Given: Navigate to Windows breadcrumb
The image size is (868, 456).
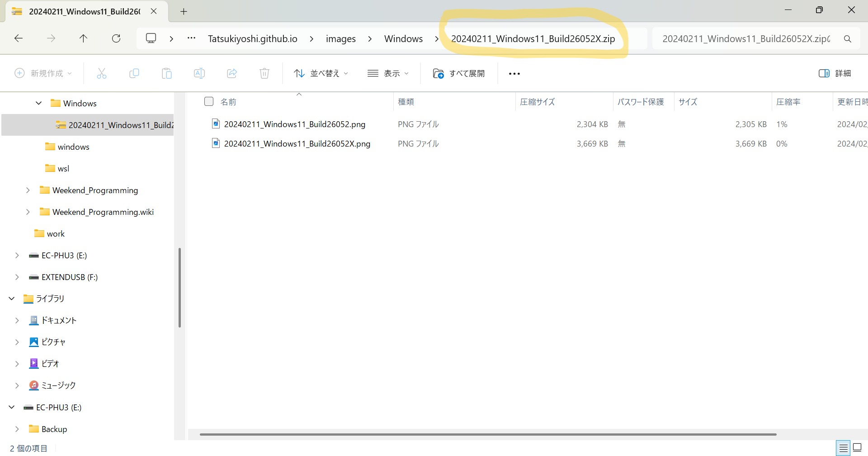Looking at the screenshot, I should coord(403,39).
